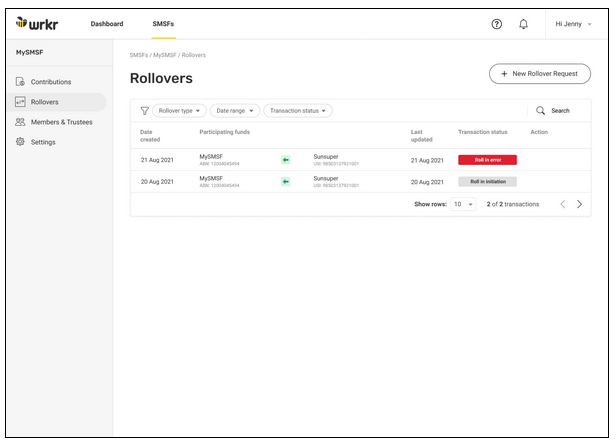Screen dimensions: 616x444
Task: Click the green arrow in the 21 Aug 2021 row
Action: 286,160
